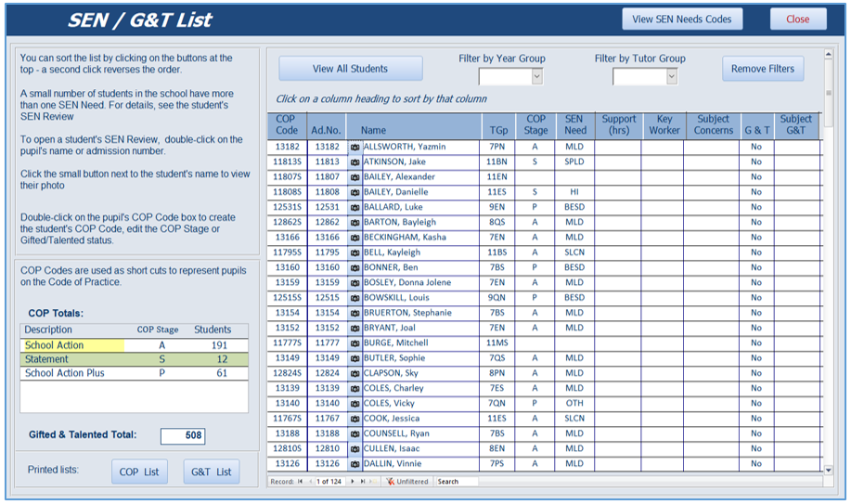Show photo of BOWSKILL, Louis
Screen dimensions: 851x504
[355, 298]
